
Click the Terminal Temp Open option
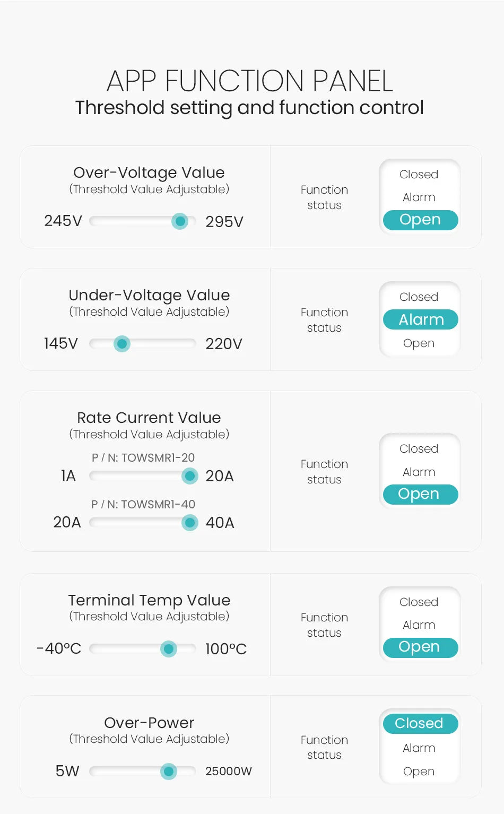[x=420, y=647]
